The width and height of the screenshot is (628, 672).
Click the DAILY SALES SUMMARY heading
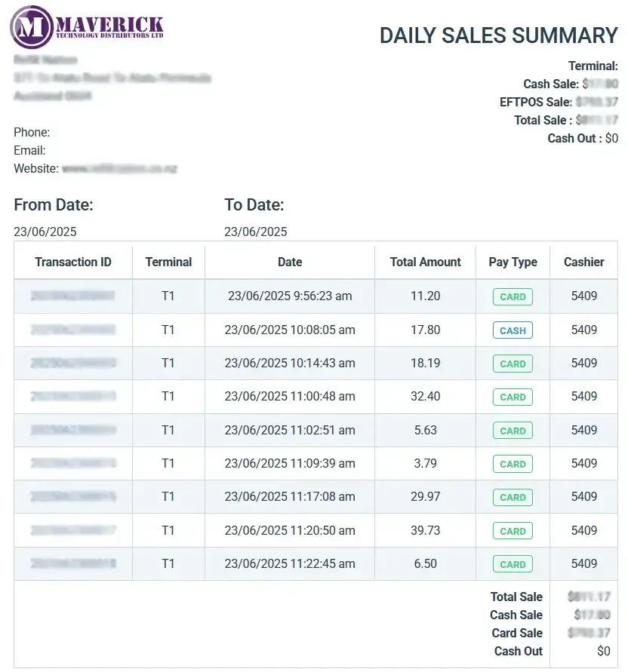tap(498, 35)
